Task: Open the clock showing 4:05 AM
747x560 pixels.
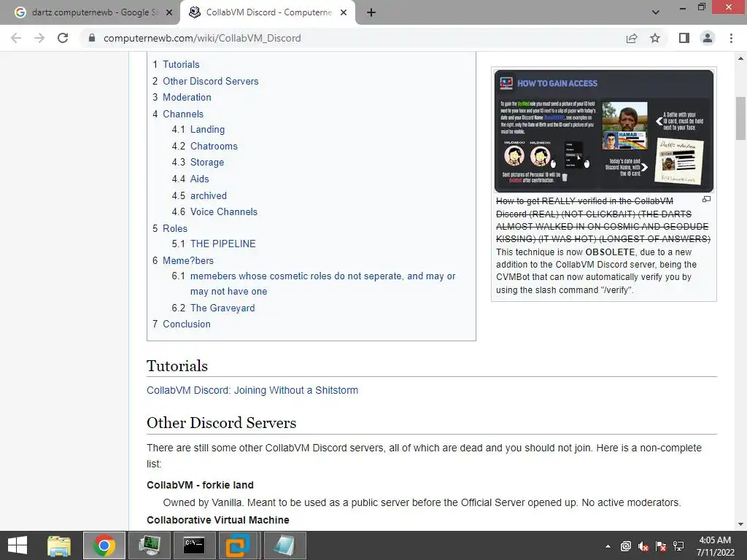Action: click(x=715, y=545)
